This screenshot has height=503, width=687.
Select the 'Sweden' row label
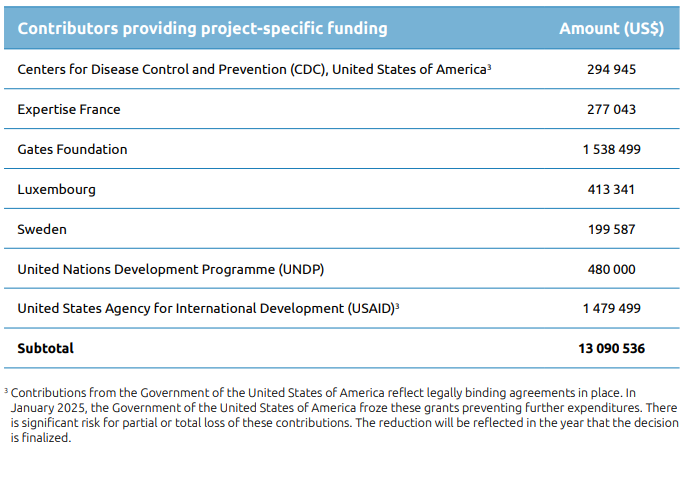42,229
